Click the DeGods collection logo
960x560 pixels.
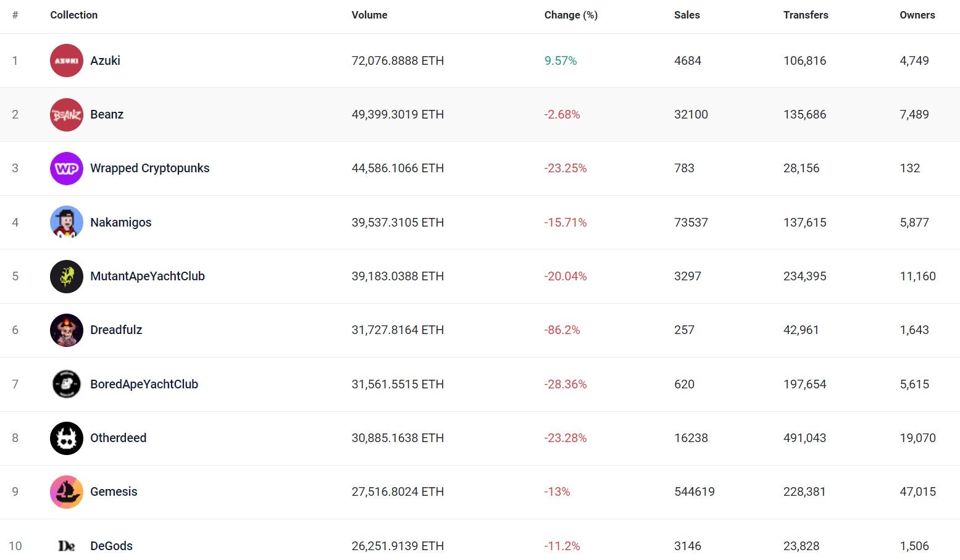[x=66, y=546]
